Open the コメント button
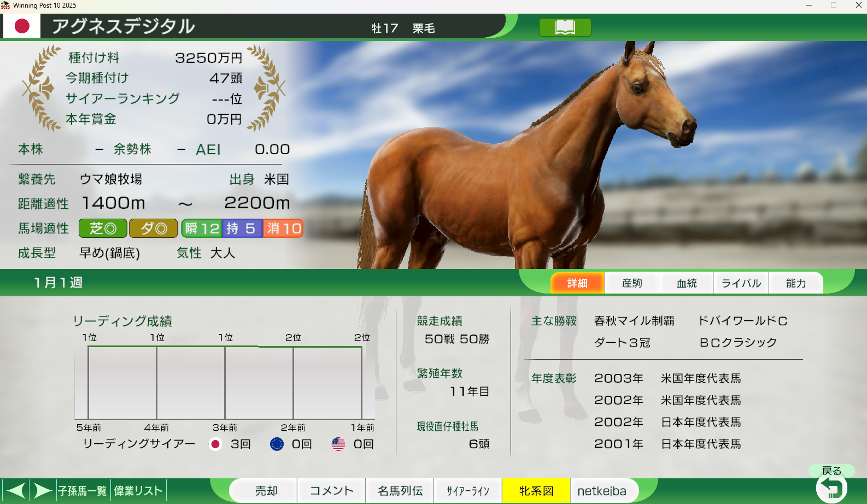The width and height of the screenshot is (867, 504). 331,491
